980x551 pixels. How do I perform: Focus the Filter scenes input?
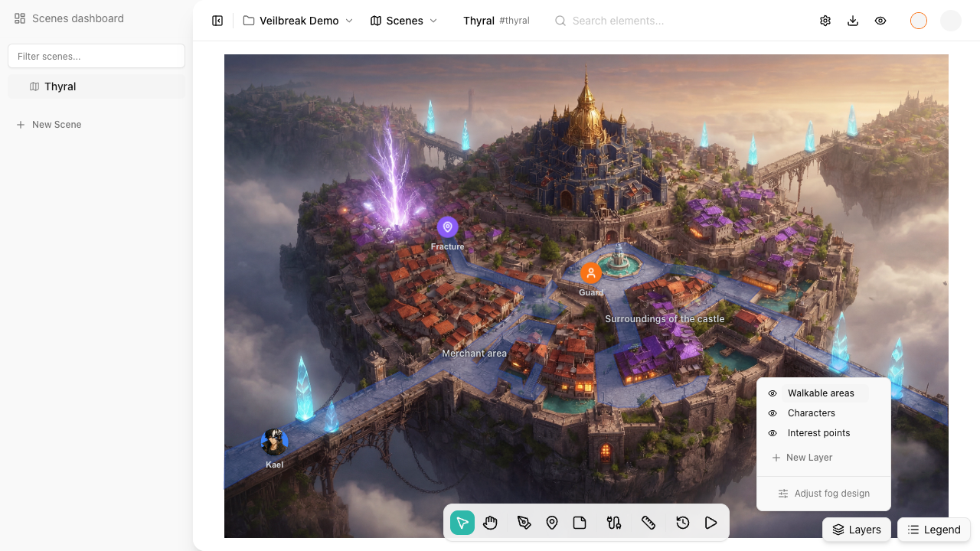(96, 56)
